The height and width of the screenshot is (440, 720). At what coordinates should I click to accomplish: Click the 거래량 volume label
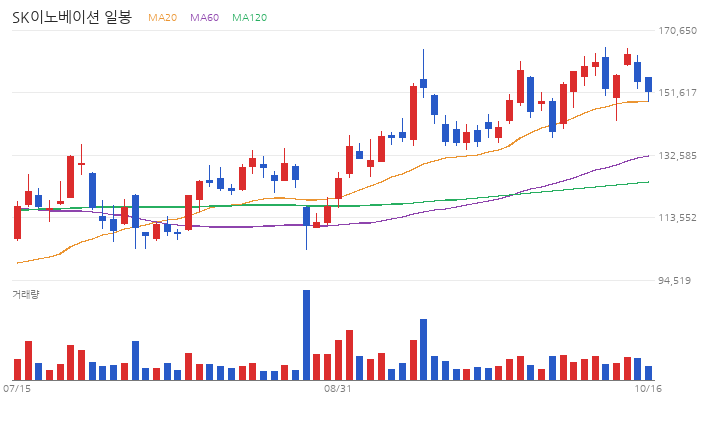tap(26, 294)
